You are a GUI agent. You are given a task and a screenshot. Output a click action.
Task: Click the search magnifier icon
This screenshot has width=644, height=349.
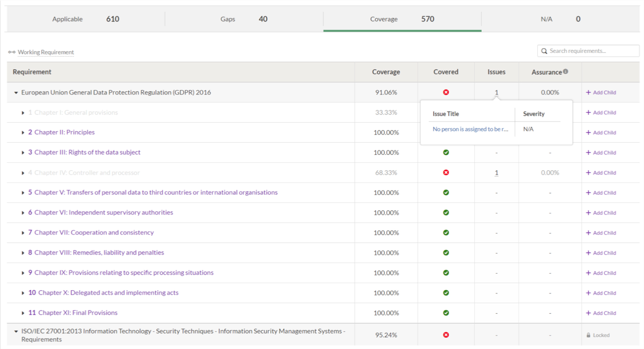(x=544, y=51)
